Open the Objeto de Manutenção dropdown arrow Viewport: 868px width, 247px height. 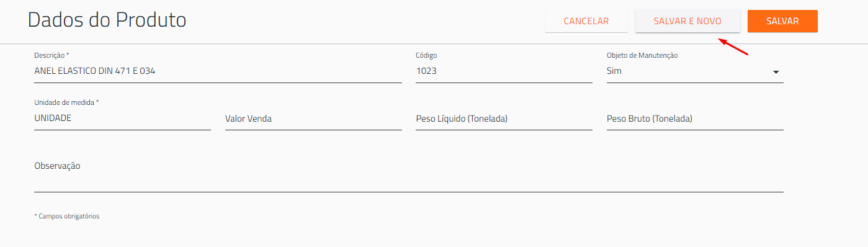pos(776,72)
